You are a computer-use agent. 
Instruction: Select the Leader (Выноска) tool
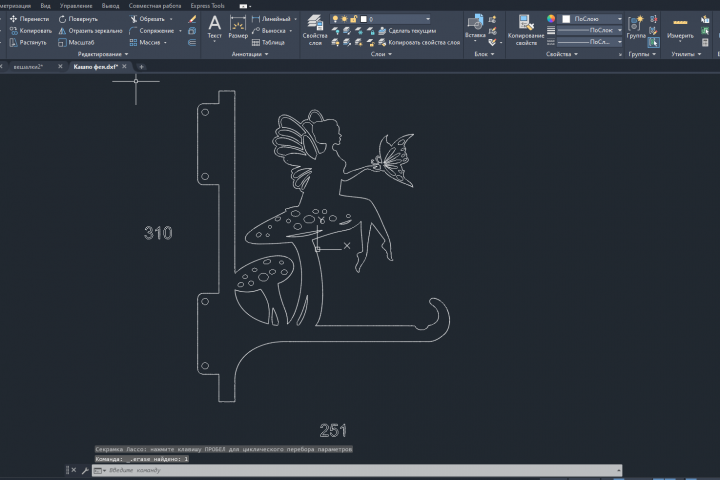tap(269, 31)
